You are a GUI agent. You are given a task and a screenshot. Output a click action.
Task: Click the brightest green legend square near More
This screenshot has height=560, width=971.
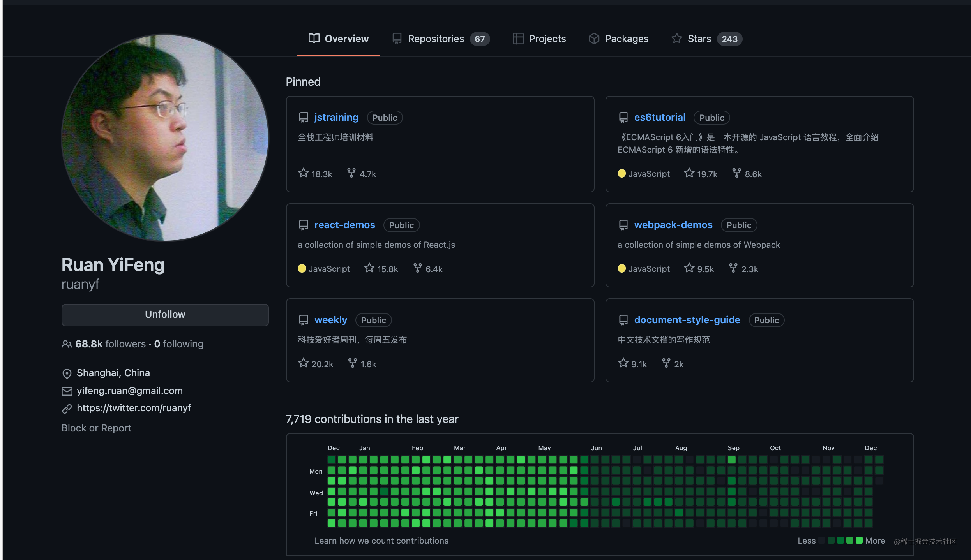point(859,540)
